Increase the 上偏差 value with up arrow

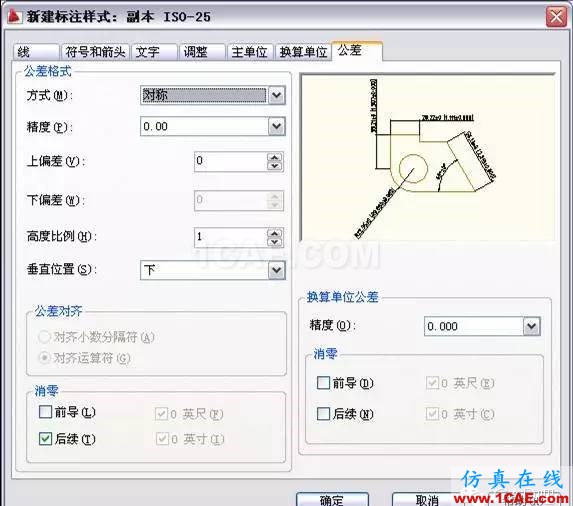pos(274,157)
